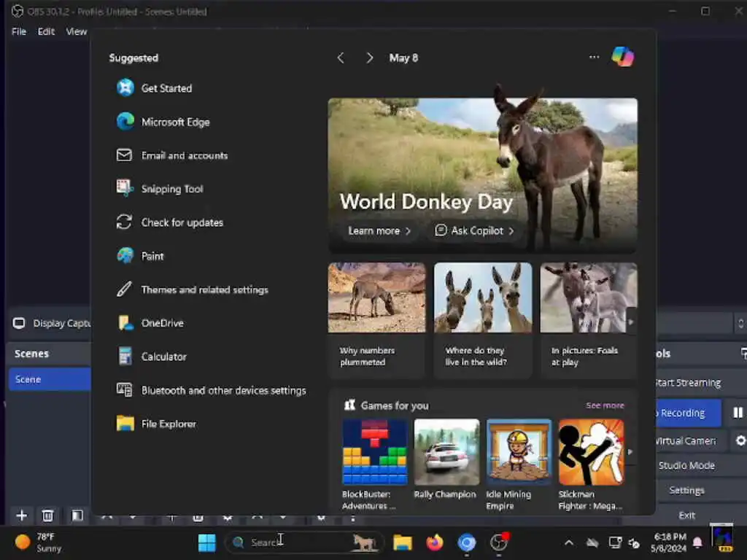Image resolution: width=747 pixels, height=560 pixels.
Task: Open File menu in OBS
Action: point(19,31)
